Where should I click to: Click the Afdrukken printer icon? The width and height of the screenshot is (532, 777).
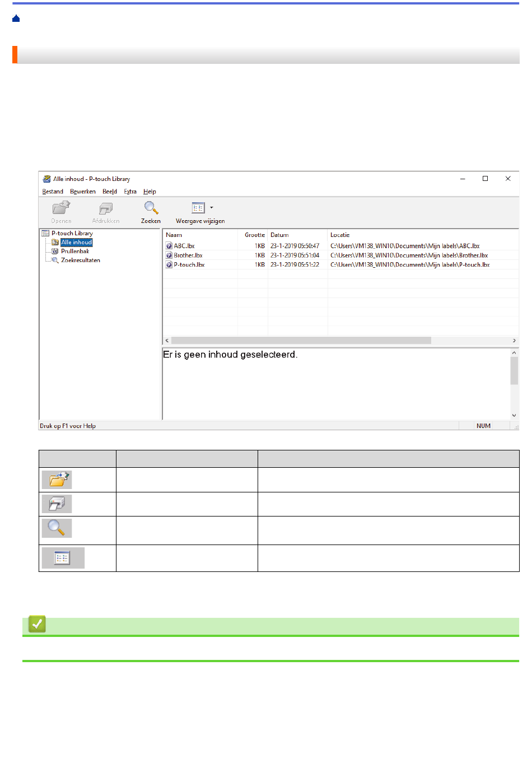pos(105,209)
